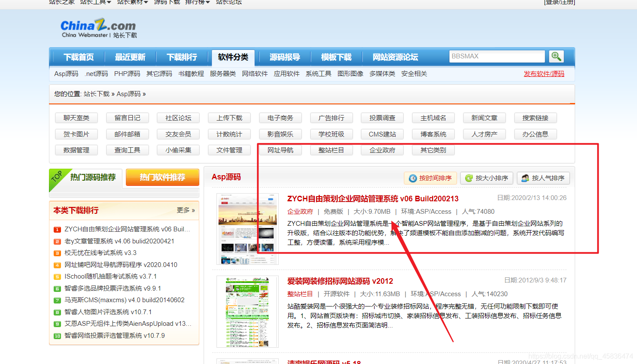
Task: Select the CMS建站 category button
Action: tap(382, 134)
